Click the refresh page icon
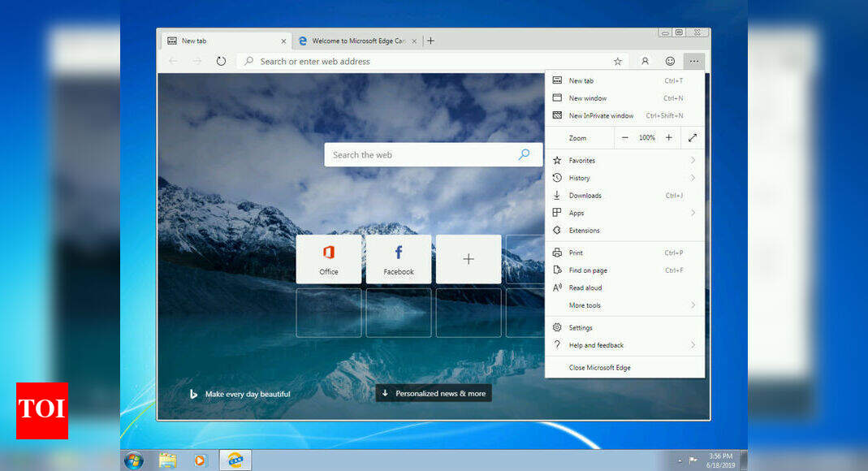The height and width of the screenshot is (471, 868). click(x=221, y=61)
